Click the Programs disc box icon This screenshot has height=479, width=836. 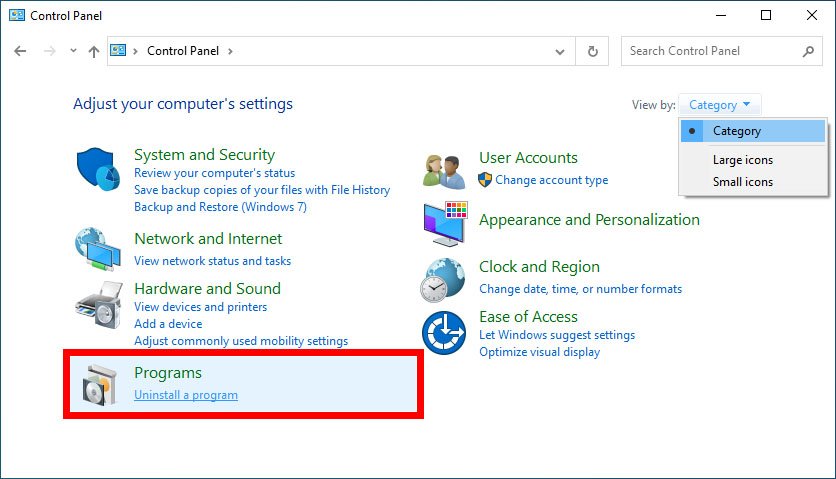coord(99,385)
